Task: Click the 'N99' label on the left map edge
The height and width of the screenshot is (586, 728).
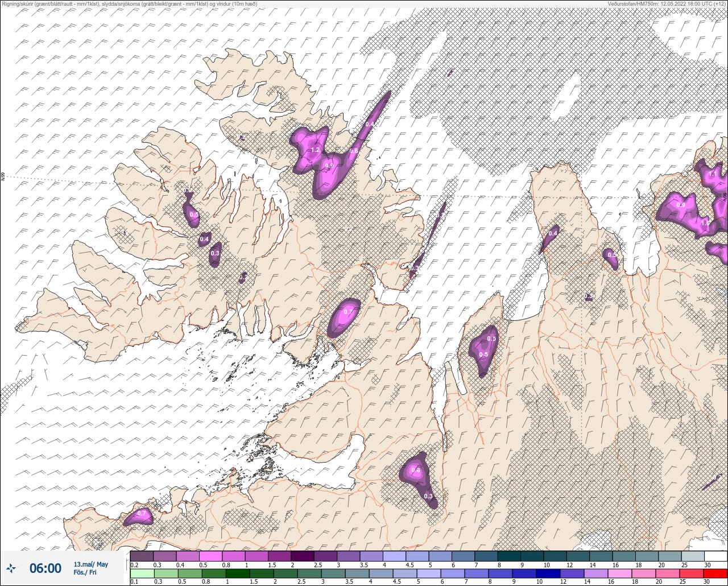Action: (3, 177)
